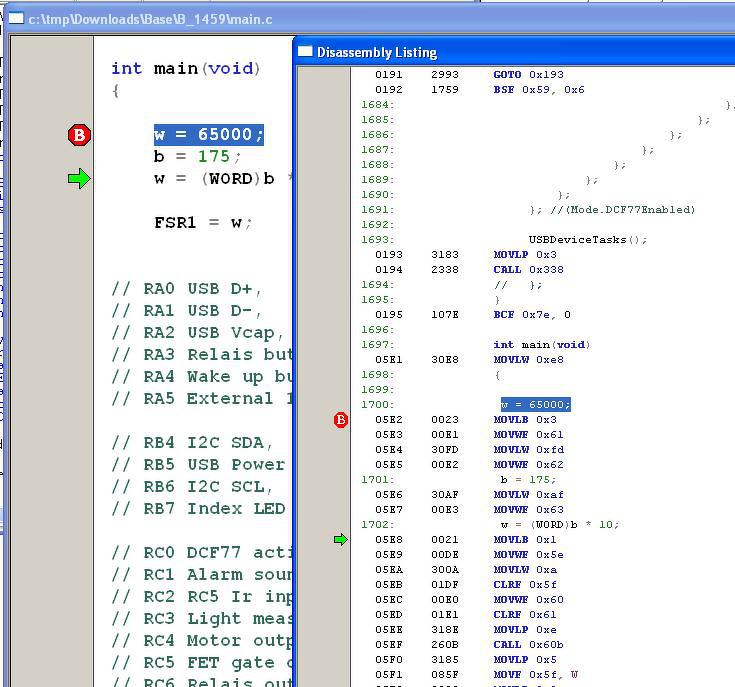
Task: Select the highlighted 'w = 65000;' line in main.c
Action: click(209, 135)
